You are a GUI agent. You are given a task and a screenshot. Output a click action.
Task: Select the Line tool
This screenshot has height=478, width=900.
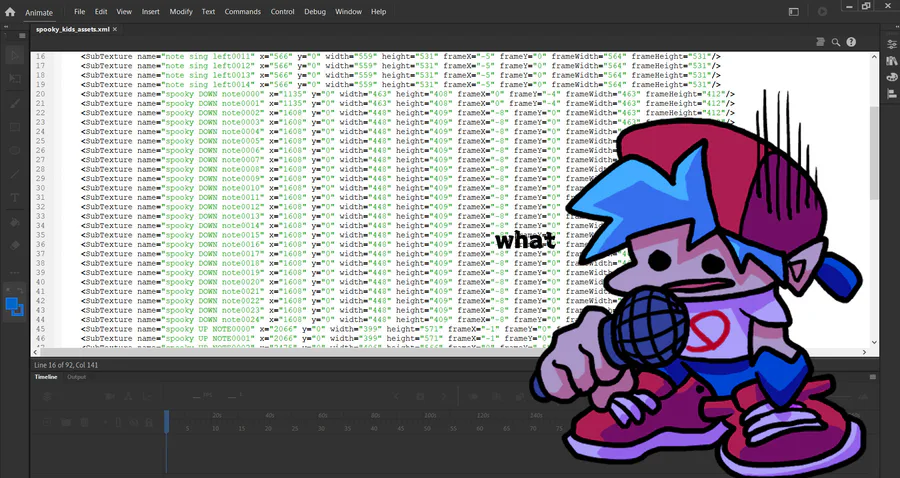pyautogui.click(x=15, y=174)
